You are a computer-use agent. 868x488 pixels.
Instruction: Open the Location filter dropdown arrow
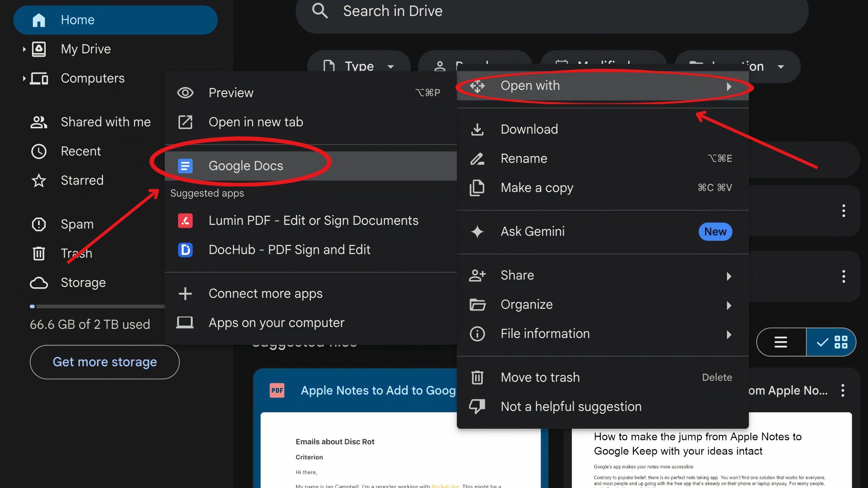click(x=781, y=67)
